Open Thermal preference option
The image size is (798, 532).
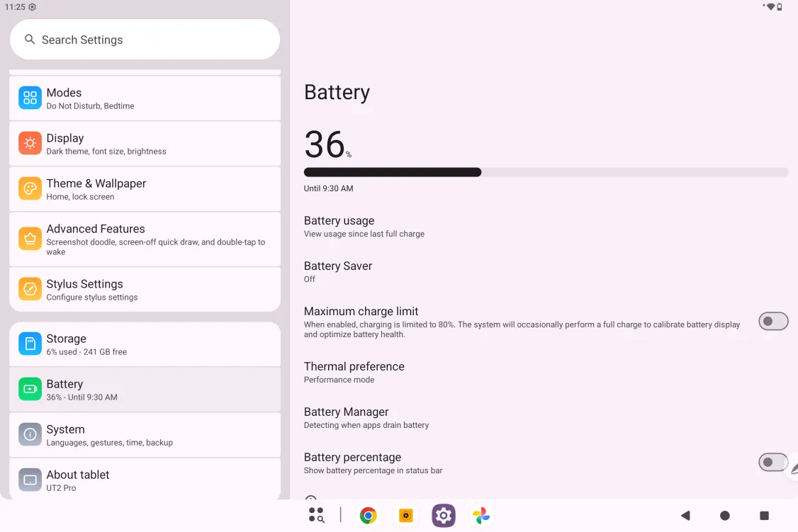coord(546,373)
